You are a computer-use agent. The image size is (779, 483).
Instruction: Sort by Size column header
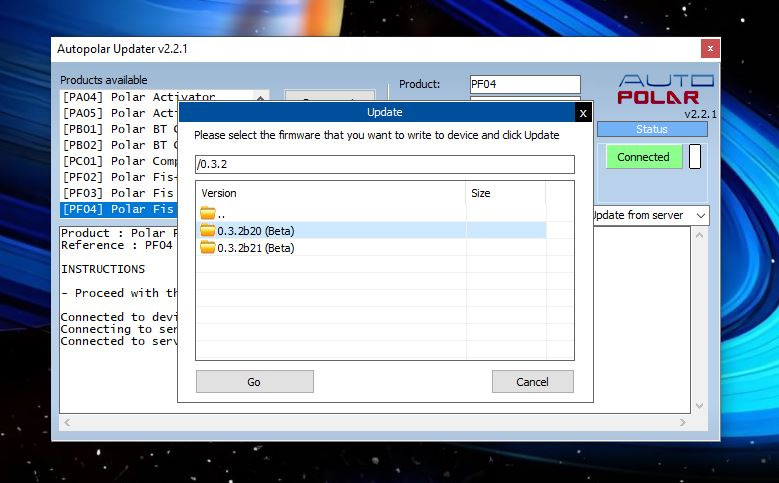tap(506, 193)
